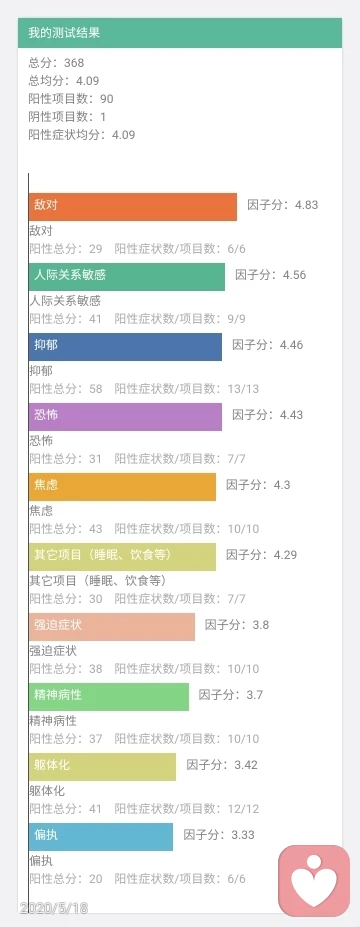Select the purple 恐怖 bar

[125, 416]
